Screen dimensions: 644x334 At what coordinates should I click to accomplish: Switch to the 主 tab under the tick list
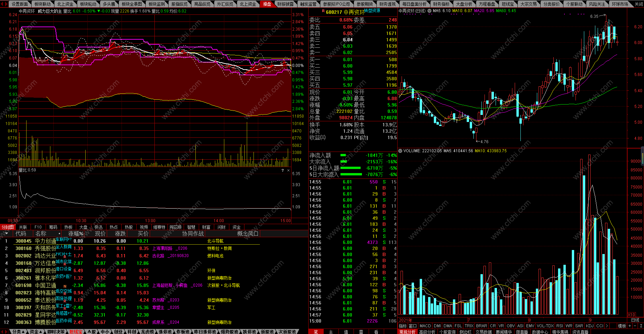coord(331,332)
